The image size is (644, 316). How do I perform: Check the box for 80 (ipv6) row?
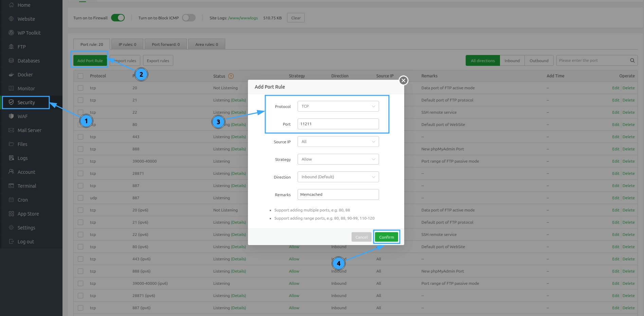coord(80,247)
